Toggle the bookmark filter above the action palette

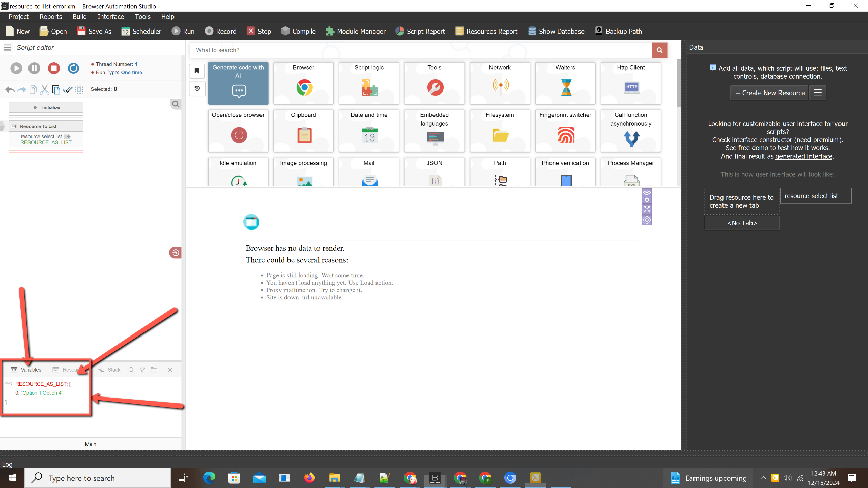point(197,71)
